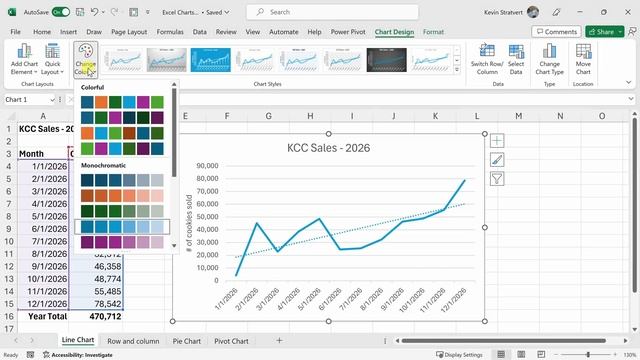Open the Comments pane button
The height and width of the screenshot is (360, 640).
click(557, 31)
